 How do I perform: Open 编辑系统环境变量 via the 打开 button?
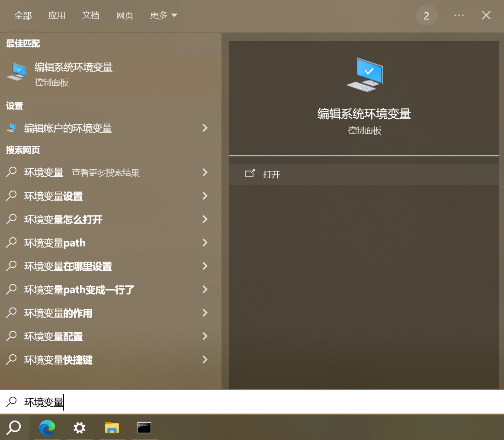click(271, 174)
